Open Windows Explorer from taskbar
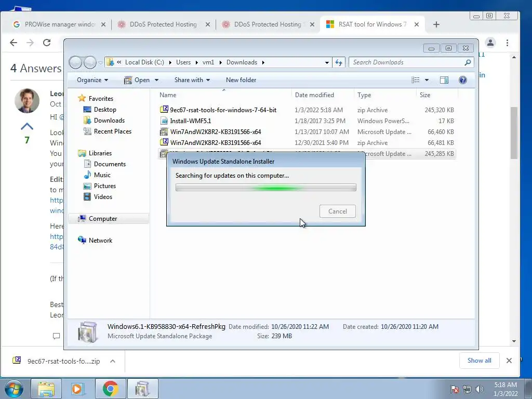This screenshot has height=399, width=532. [x=46, y=389]
